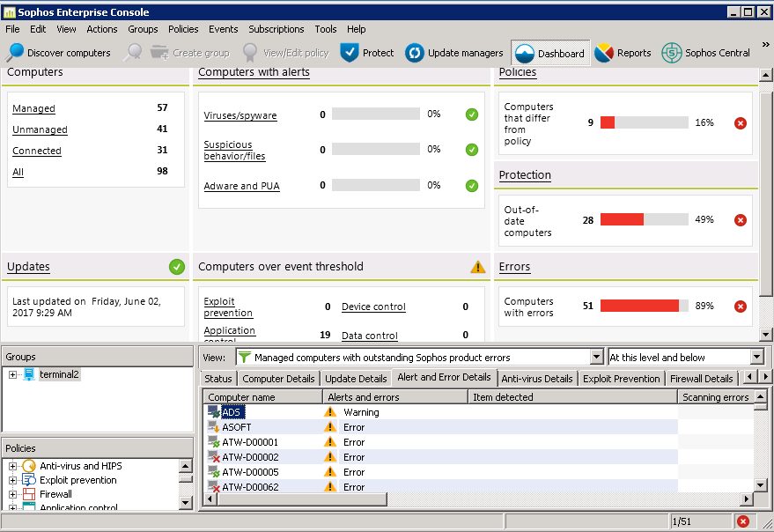Expand the Exploit prevention policy node
This screenshot has height=532, width=774.
coord(13,480)
